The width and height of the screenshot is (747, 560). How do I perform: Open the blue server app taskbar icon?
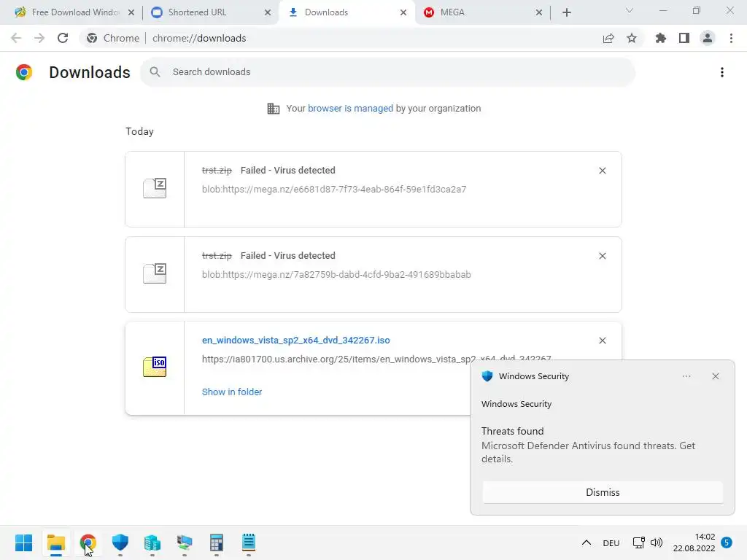(x=152, y=542)
